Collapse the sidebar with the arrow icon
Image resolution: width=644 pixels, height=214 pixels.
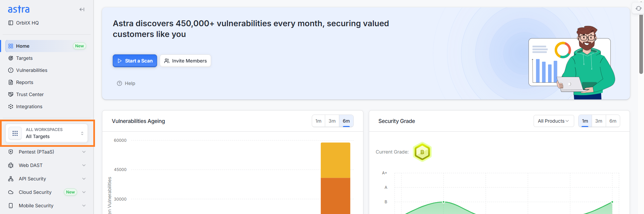[x=82, y=9]
